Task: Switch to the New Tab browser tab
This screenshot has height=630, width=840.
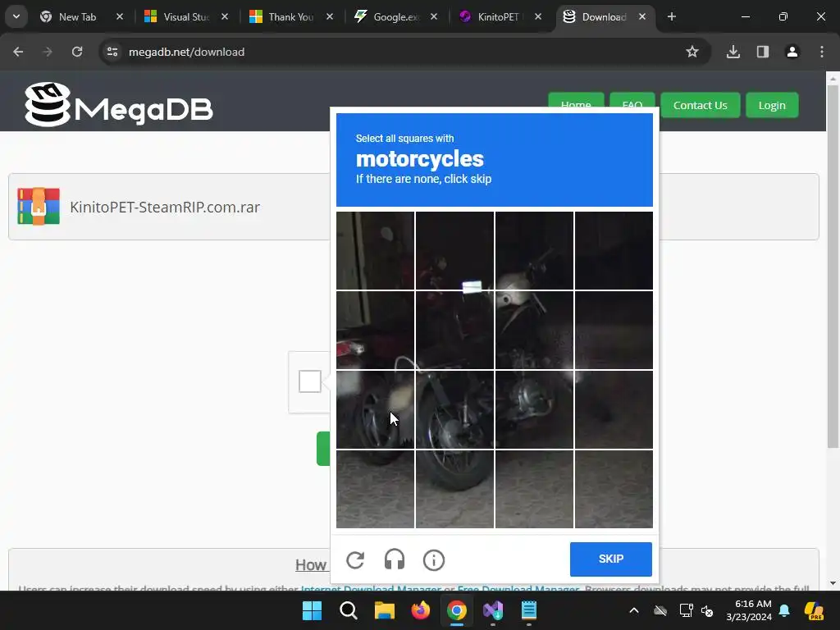Action: [x=77, y=16]
